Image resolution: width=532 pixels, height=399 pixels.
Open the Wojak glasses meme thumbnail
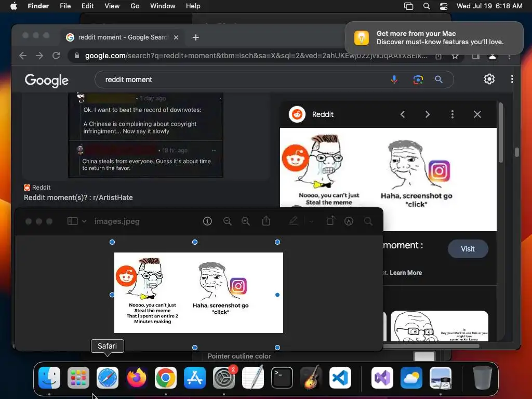(x=440, y=326)
